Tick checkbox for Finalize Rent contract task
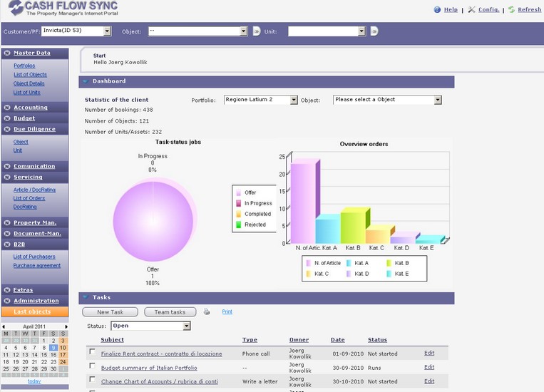Viewport: 544px width, 392px height. click(92, 351)
